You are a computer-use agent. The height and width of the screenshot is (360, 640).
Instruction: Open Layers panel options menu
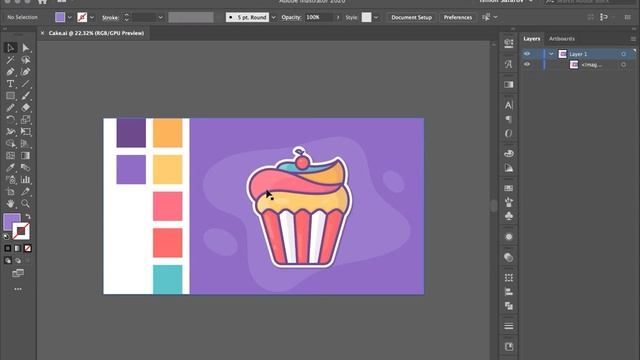(x=633, y=39)
